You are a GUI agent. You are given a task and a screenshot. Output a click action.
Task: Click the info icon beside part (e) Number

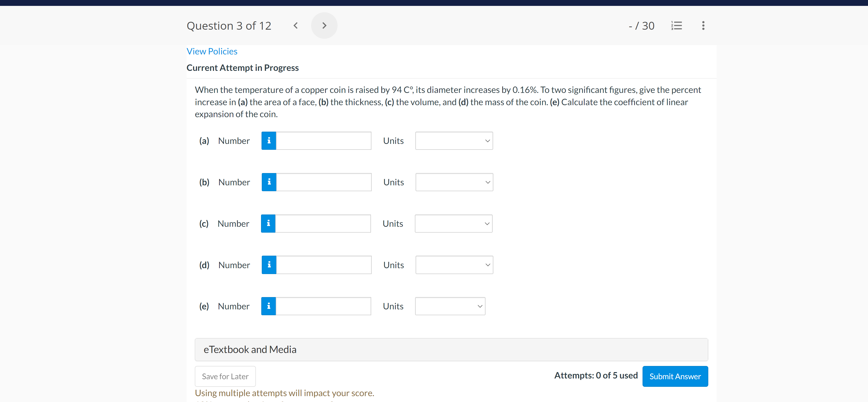click(268, 306)
